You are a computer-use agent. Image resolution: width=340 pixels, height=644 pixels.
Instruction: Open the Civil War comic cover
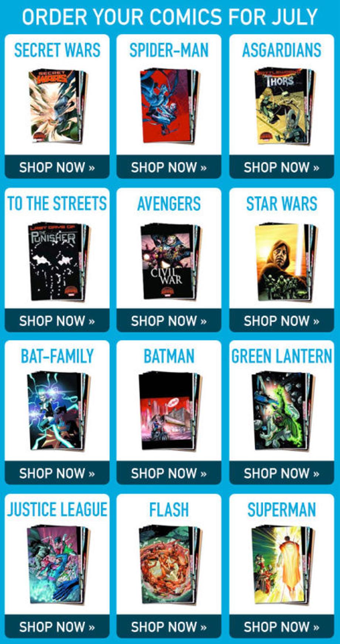[171, 261]
